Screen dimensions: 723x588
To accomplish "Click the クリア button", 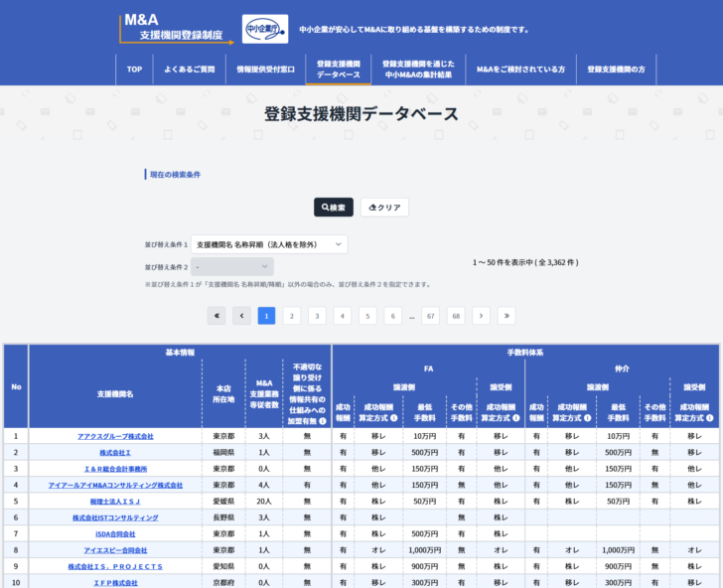I will point(384,207).
